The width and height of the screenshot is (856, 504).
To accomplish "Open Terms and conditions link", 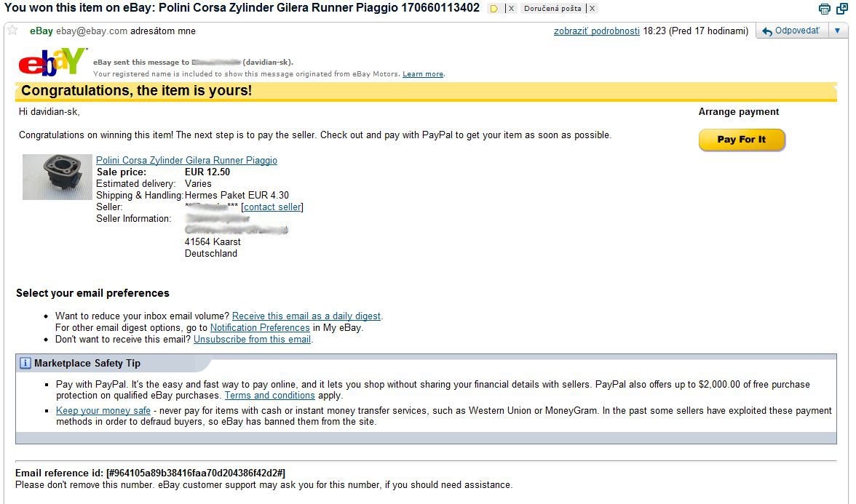I will [269, 396].
